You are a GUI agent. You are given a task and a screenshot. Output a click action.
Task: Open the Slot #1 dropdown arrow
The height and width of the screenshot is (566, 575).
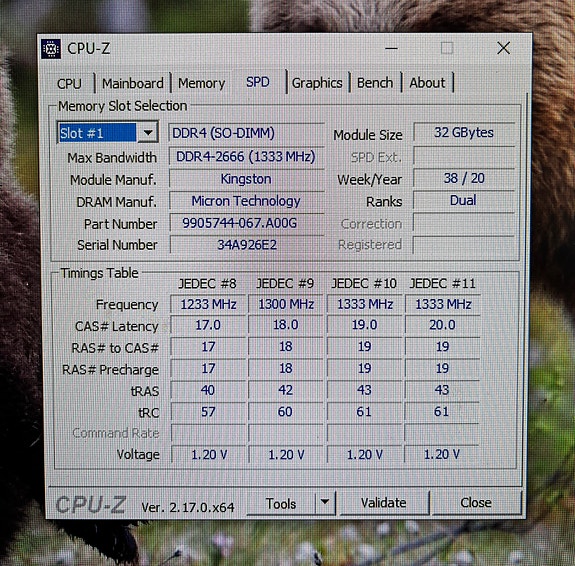(148, 132)
